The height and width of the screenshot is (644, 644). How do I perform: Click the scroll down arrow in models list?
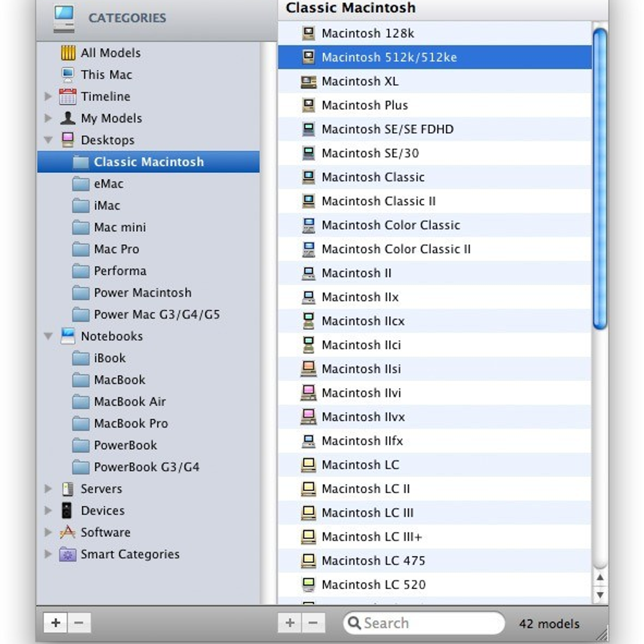click(600, 595)
